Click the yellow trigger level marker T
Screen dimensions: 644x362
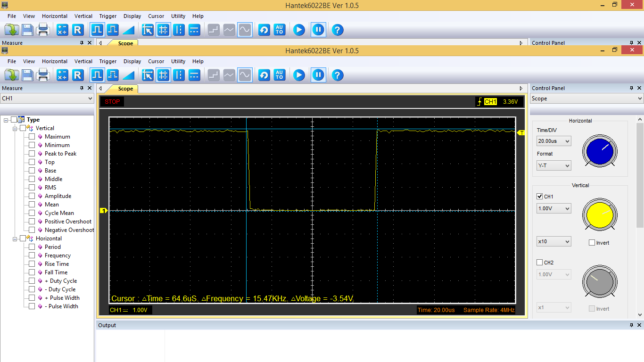click(521, 133)
